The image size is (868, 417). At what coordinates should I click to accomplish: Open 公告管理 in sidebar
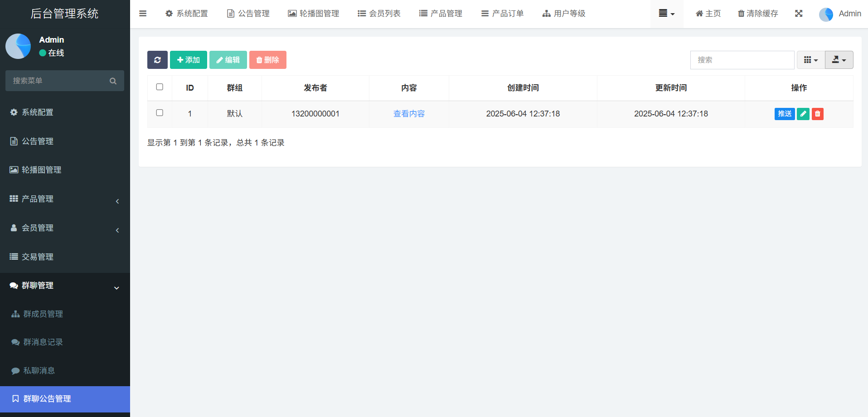click(x=65, y=141)
